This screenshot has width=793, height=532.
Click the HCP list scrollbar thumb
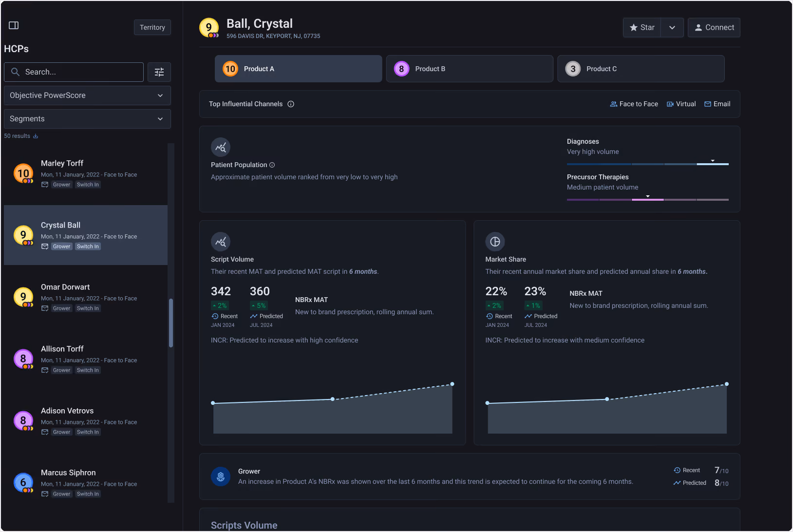click(x=171, y=323)
